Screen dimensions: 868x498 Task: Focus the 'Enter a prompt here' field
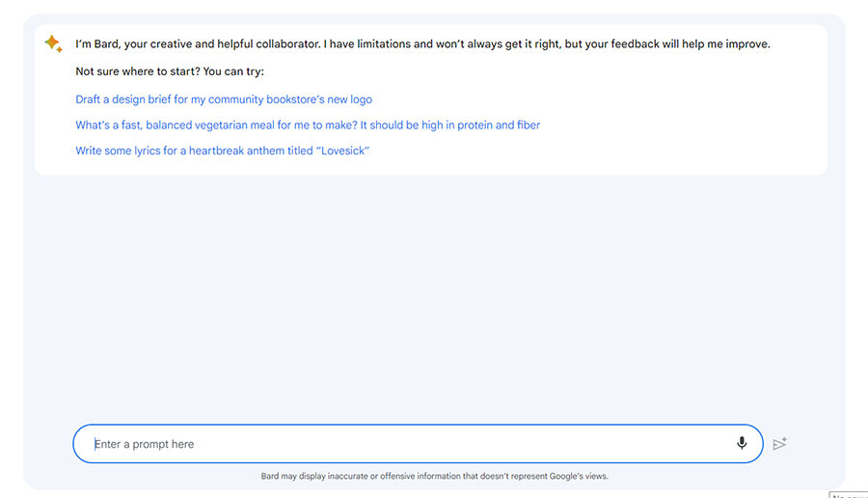(418, 444)
